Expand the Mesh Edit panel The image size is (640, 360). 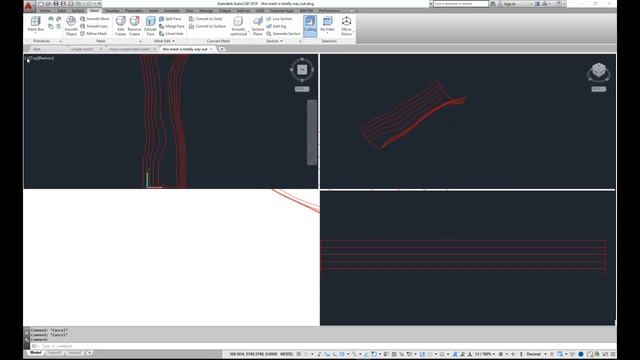point(164,41)
